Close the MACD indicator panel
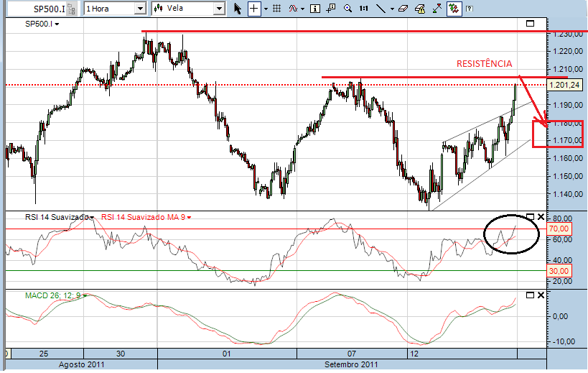Viewport: 588px width, 373px height. (541, 295)
